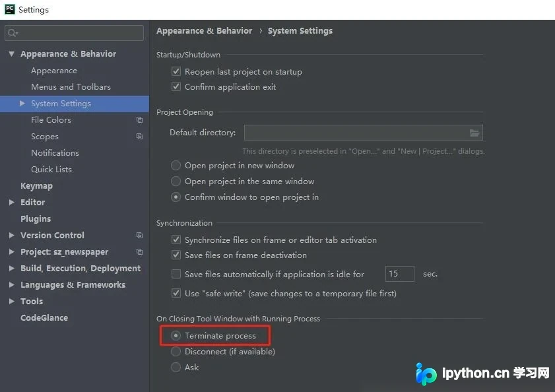
Task: Click the project-level icon beside File Colors
Action: (x=139, y=120)
